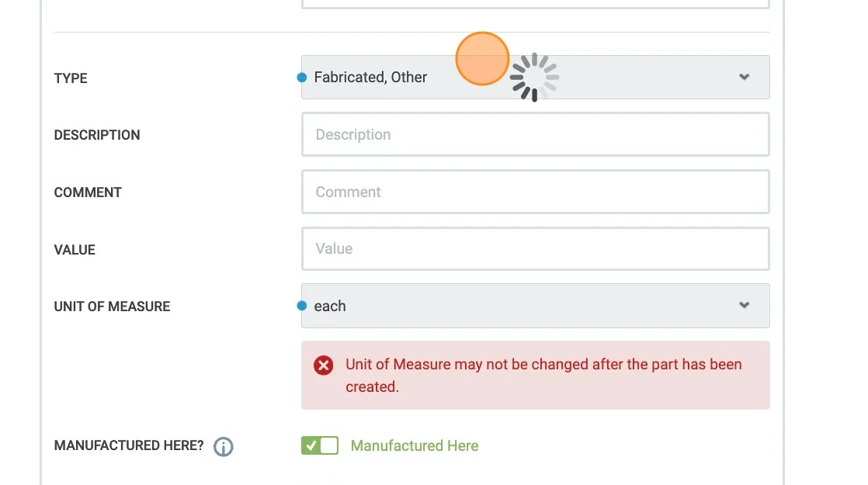Expand the Type dropdown chevron arrow
The height and width of the screenshot is (485, 868).
pos(745,77)
